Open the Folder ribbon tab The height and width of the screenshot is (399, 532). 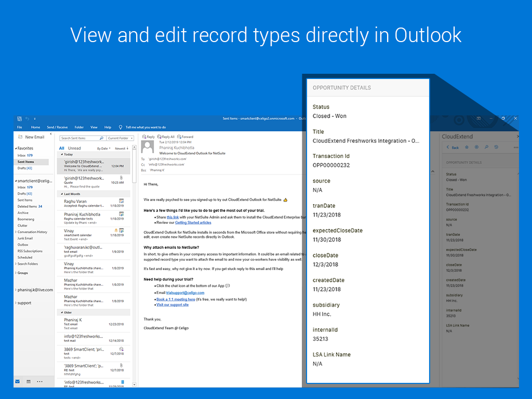pos(79,127)
